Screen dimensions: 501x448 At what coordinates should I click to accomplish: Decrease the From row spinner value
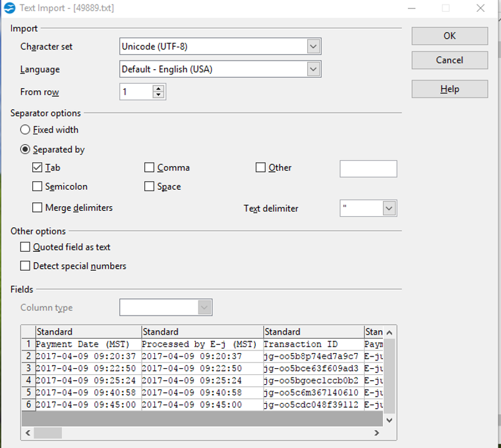[158, 96]
